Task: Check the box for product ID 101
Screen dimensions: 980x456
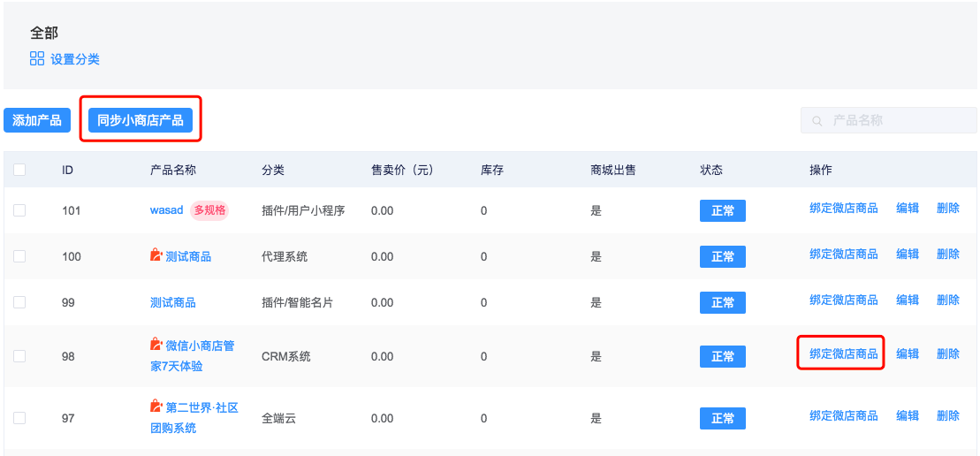Action: point(19,210)
